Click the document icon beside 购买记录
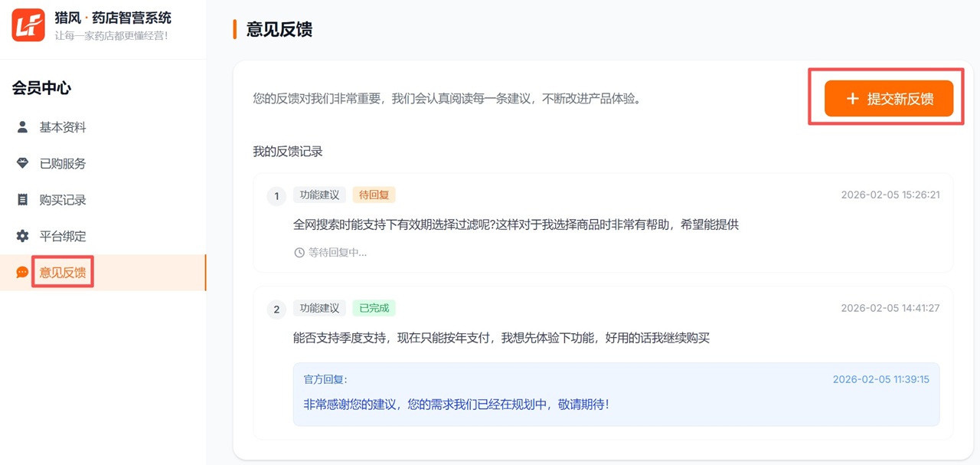980x465 pixels. pyautogui.click(x=22, y=199)
